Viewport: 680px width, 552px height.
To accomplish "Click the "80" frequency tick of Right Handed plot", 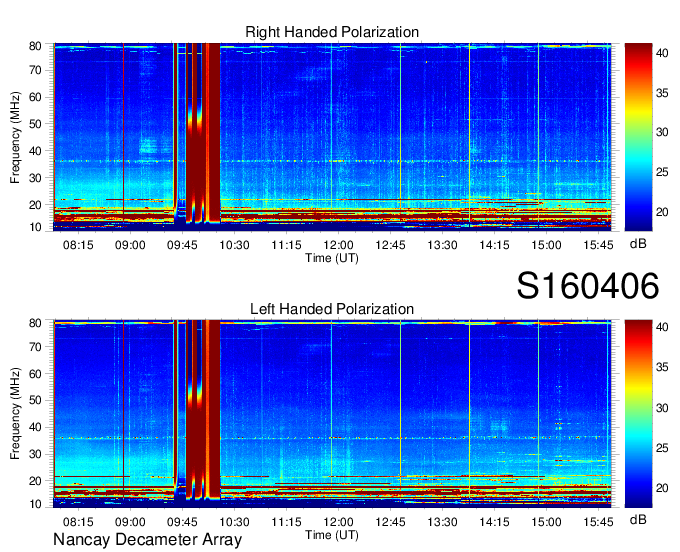I will click(x=35, y=46).
